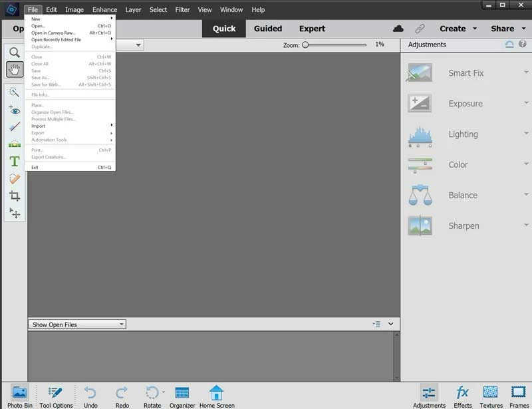The width and height of the screenshot is (532, 409).
Task: Click the Lighting histogram icon
Action: coord(420,136)
